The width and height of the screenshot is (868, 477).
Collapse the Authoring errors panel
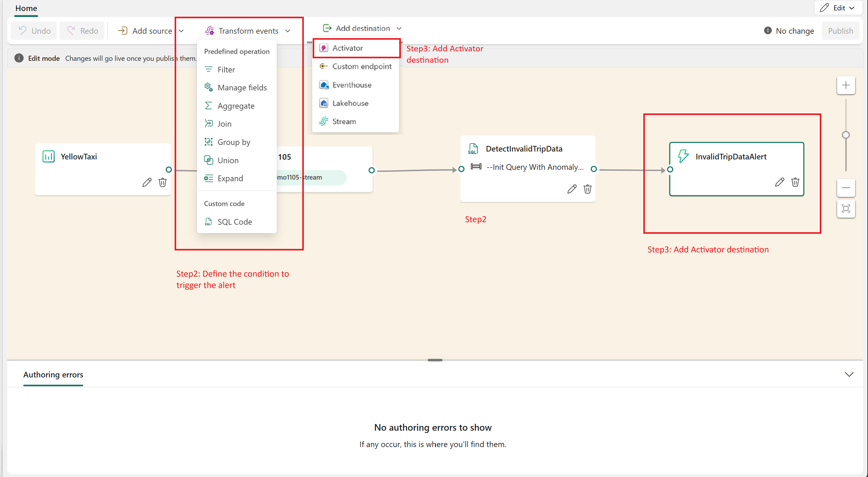849,374
